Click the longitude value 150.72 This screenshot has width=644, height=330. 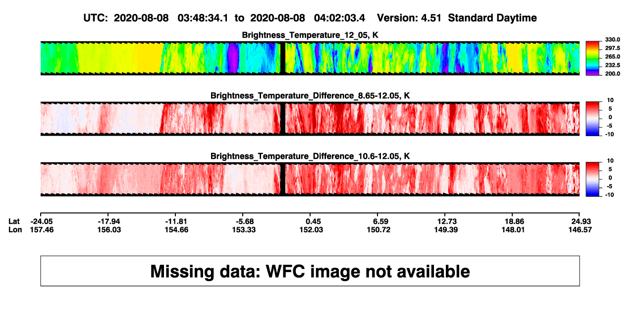pos(379,230)
